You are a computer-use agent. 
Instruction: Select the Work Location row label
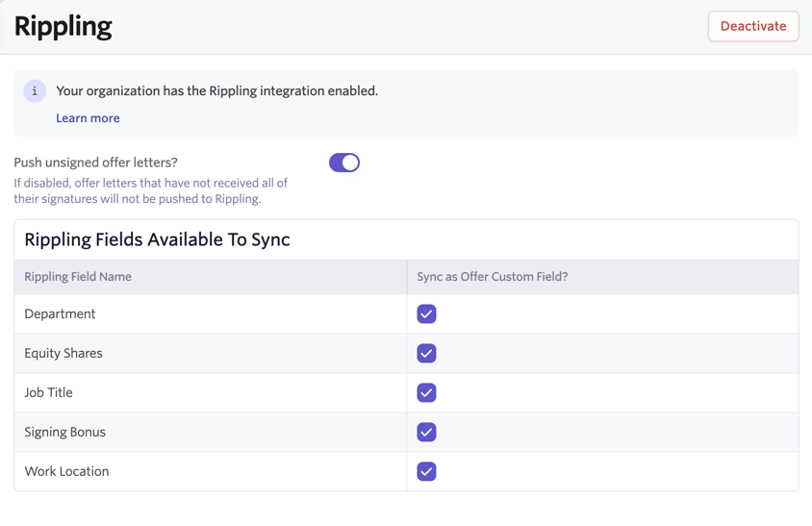[x=66, y=472]
